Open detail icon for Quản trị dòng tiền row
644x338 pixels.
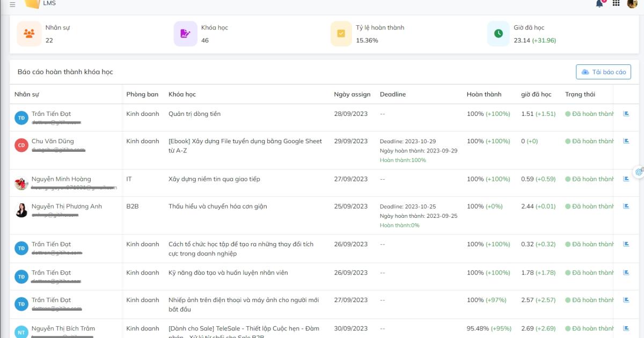pos(626,114)
